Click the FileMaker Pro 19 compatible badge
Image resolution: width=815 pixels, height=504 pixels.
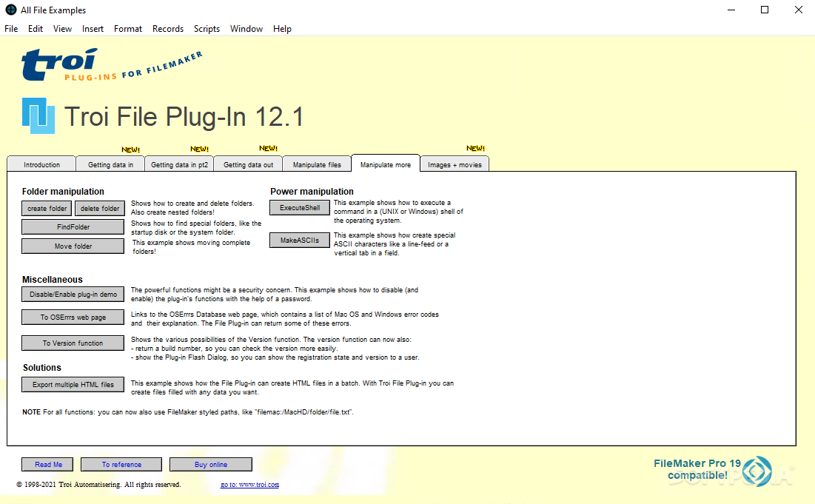tap(713, 470)
